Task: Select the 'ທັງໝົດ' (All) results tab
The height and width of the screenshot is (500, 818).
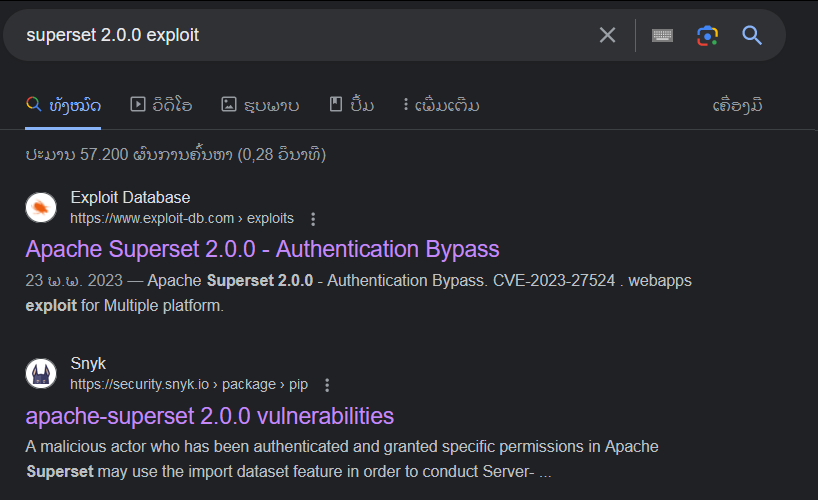Action: pyautogui.click(x=63, y=105)
